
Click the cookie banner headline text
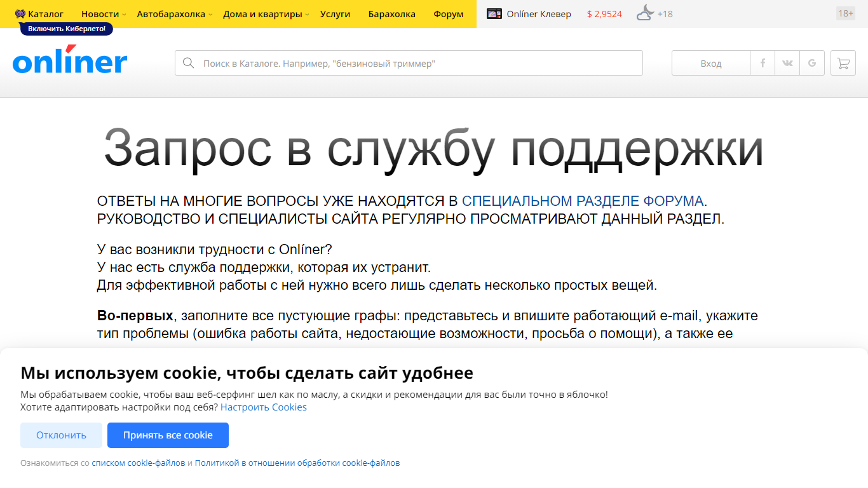pos(247,372)
